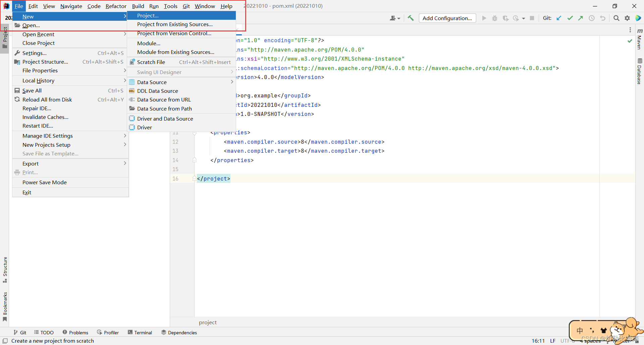Open the Structure tool window stripe
The image size is (644, 345).
[x=5, y=270]
